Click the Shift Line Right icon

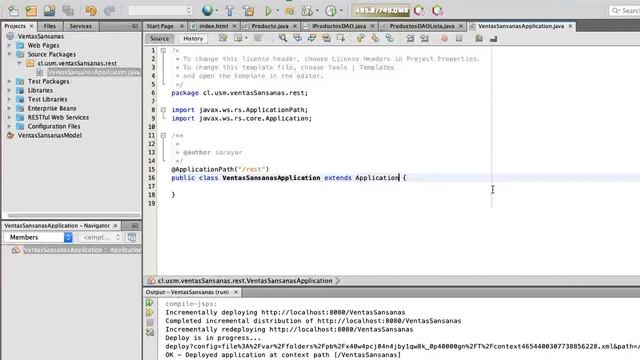click(x=424, y=38)
